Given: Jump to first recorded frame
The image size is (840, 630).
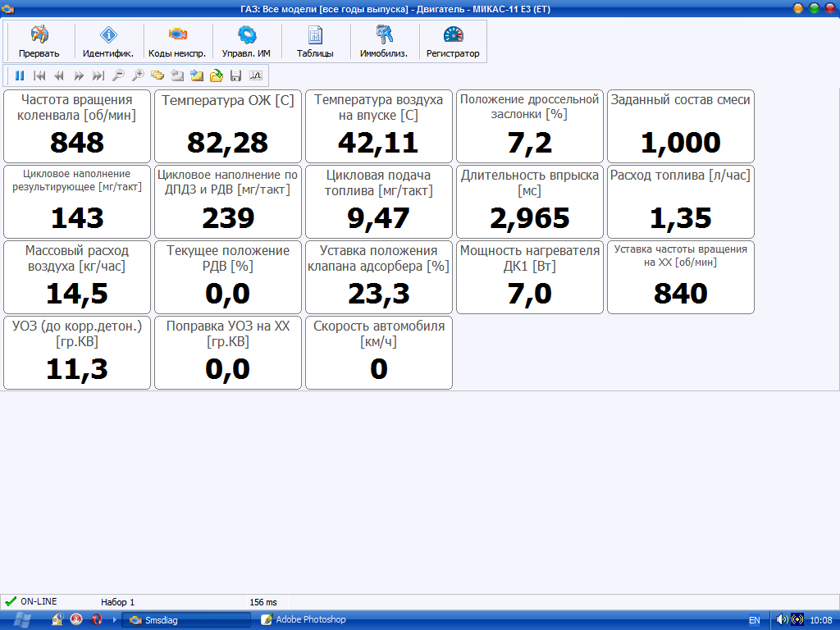Looking at the screenshot, I should click(x=39, y=75).
